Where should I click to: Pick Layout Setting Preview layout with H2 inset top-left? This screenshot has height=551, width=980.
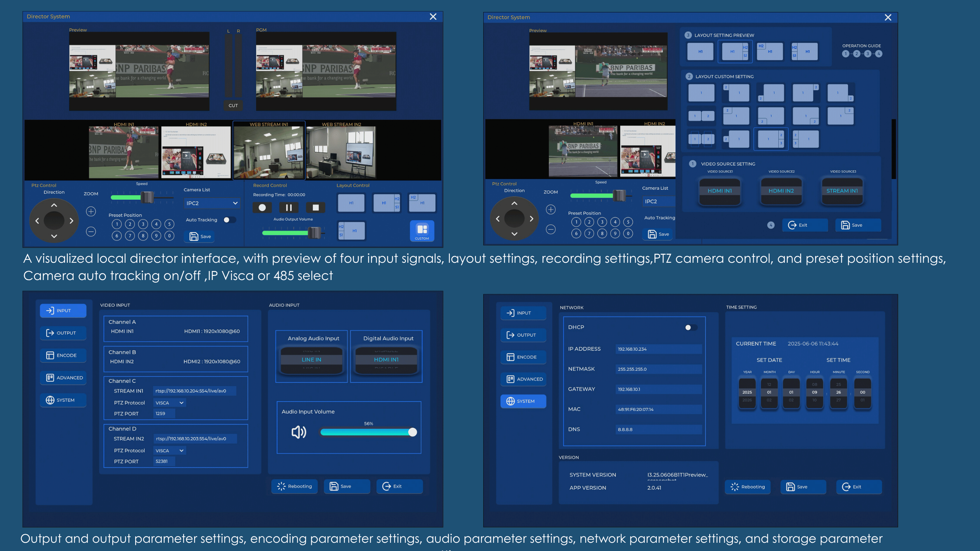pyautogui.click(x=770, y=52)
